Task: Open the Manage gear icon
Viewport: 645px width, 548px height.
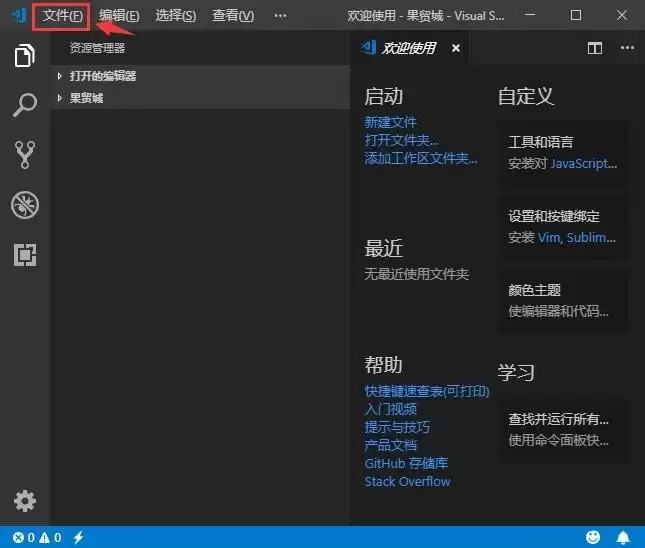Action: [x=25, y=501]
